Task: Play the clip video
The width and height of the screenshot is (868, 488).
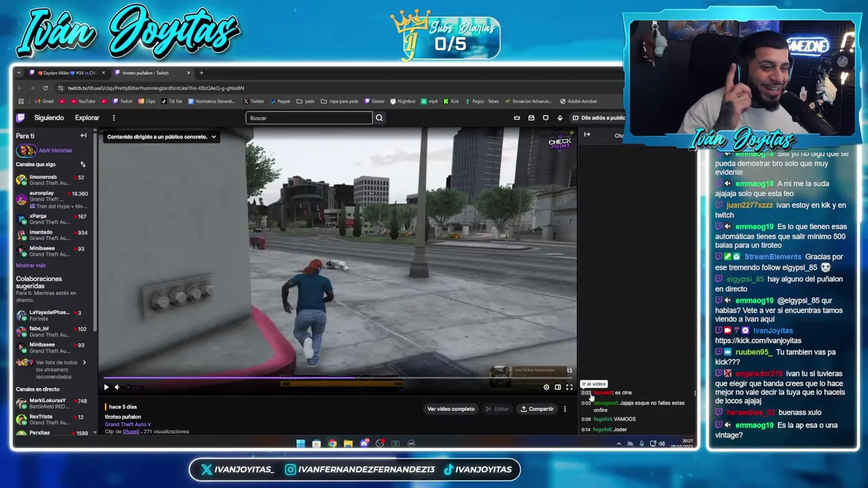Action: [106, 387]
